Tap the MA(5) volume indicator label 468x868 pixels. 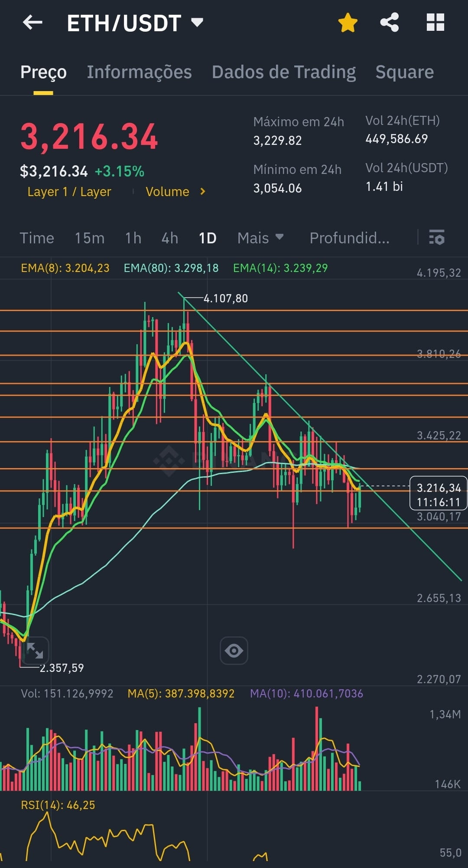point(181,694)
